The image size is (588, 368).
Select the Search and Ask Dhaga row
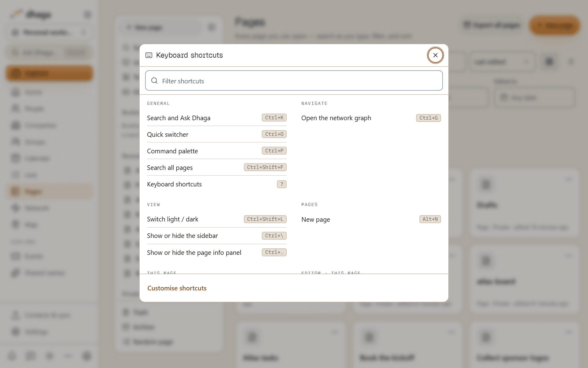(x=217, y=118)
